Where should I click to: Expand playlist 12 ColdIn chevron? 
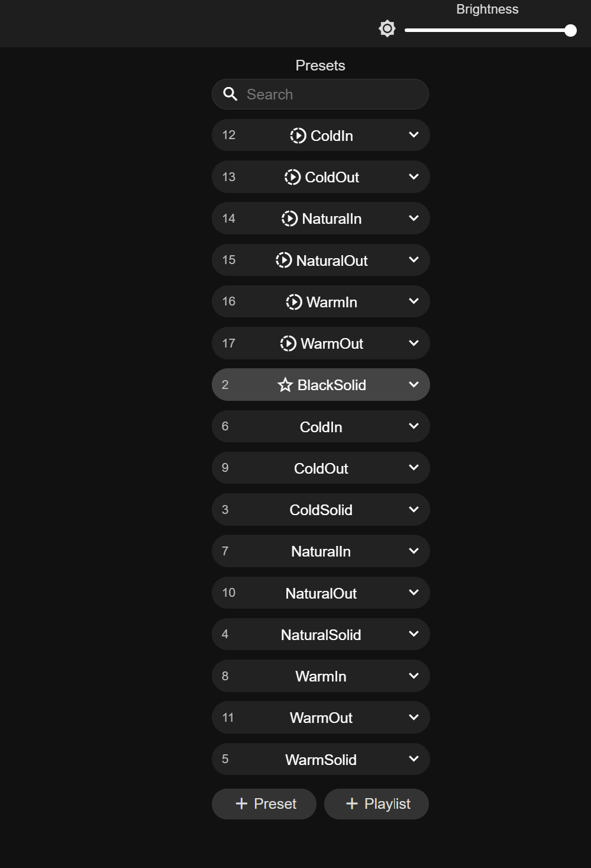pos(414,135)
